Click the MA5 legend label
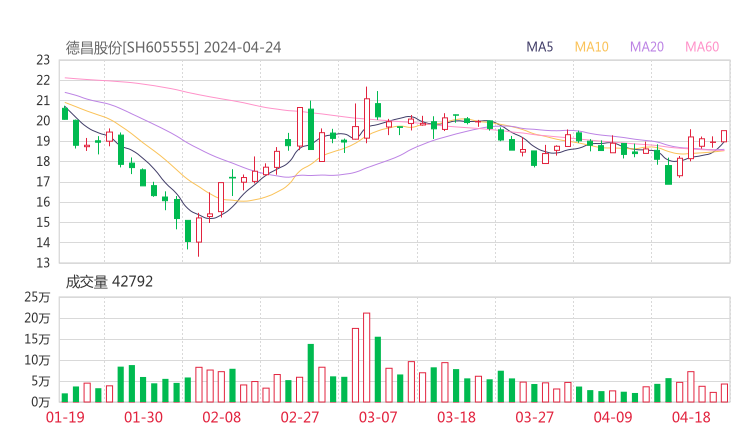This screenshot has height=440, width=740. click(539, 47)
